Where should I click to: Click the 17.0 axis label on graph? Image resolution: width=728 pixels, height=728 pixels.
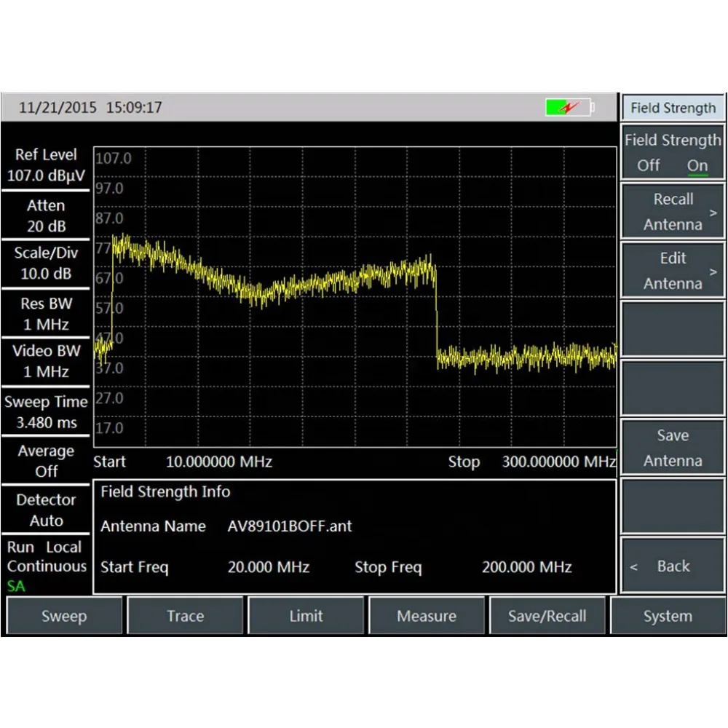pyautogui.click(x=110, y=427)
